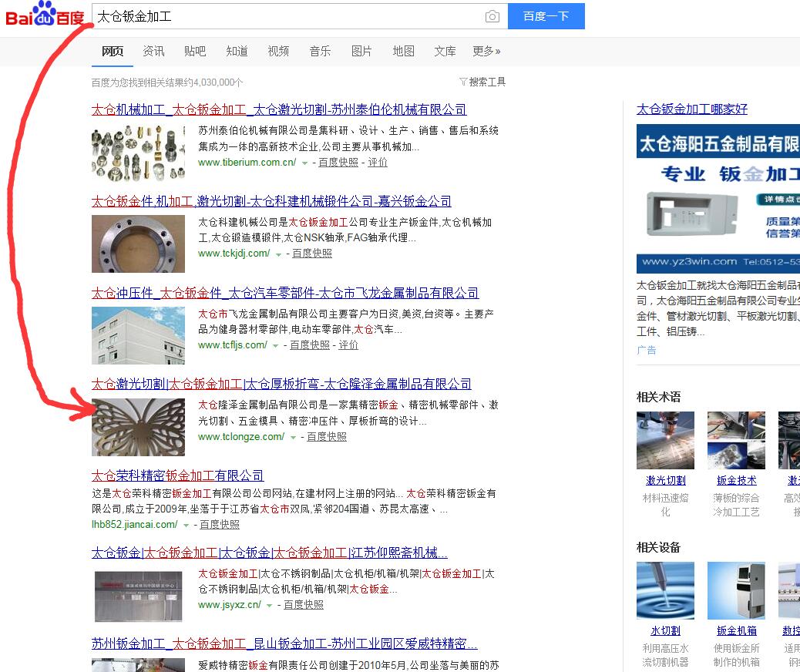800x672 pixels.
Task: Open 百度快照 for tcfljs.com result
Action: 310,345
